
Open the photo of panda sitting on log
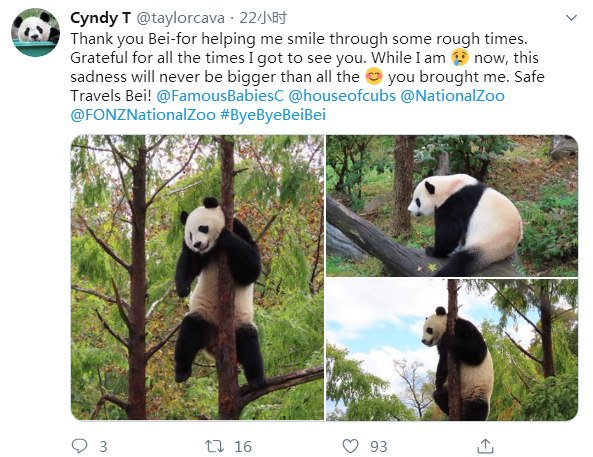(x=452, y=205)
